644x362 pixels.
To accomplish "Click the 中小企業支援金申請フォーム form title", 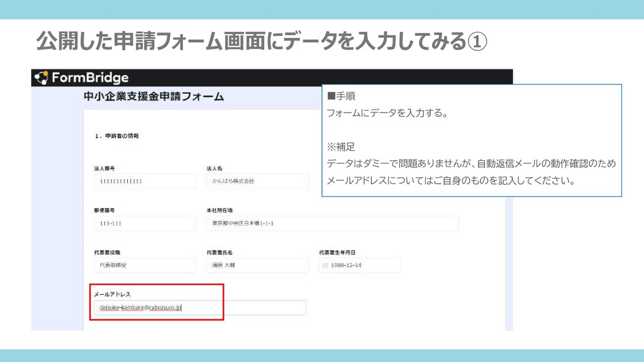I will tap(154, 96).
